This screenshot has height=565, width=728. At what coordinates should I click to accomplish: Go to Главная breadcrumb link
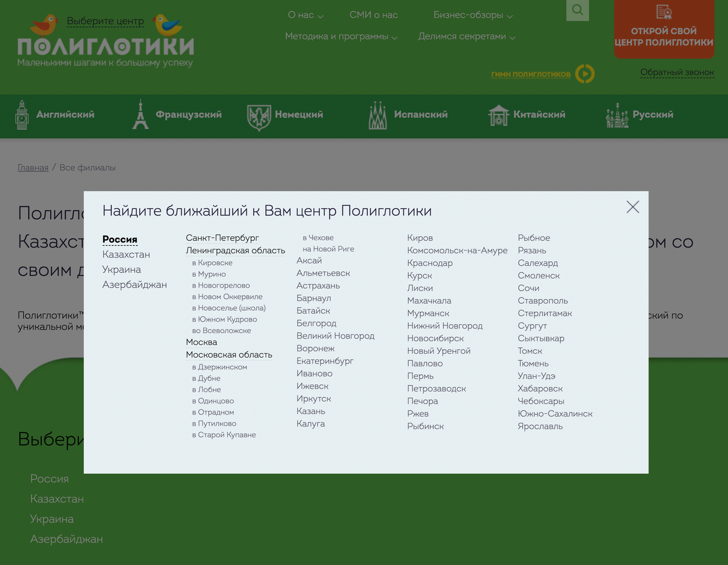coord(33,167)
